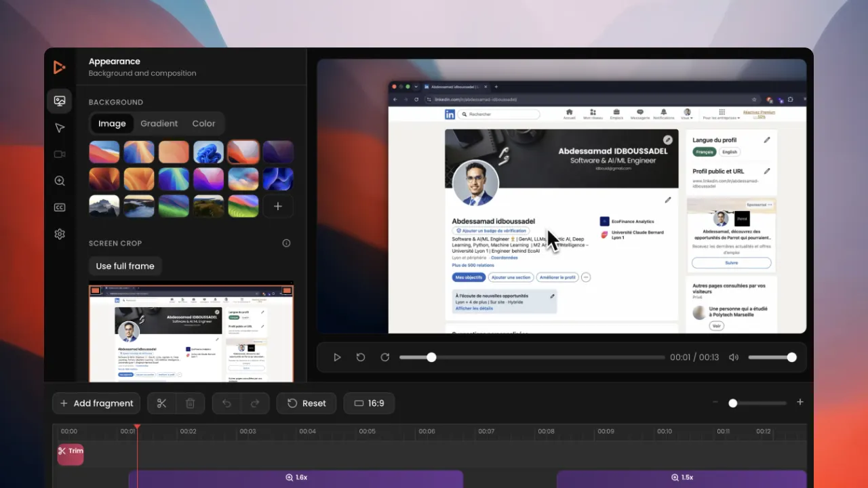Image resolution: width=868 pixels, height=488 pixels.
Task: Choose the dark orange petals wallpaper
Action: [x=104, y=179]
